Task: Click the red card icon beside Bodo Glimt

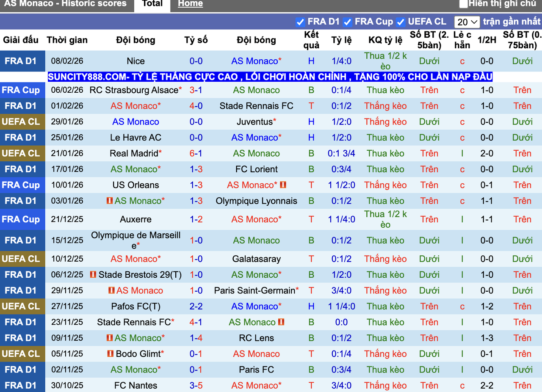Action: click(111, 353)
